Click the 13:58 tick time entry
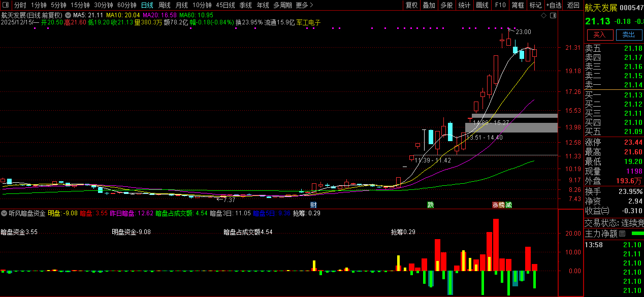644x297 pixels. (593, 245)
